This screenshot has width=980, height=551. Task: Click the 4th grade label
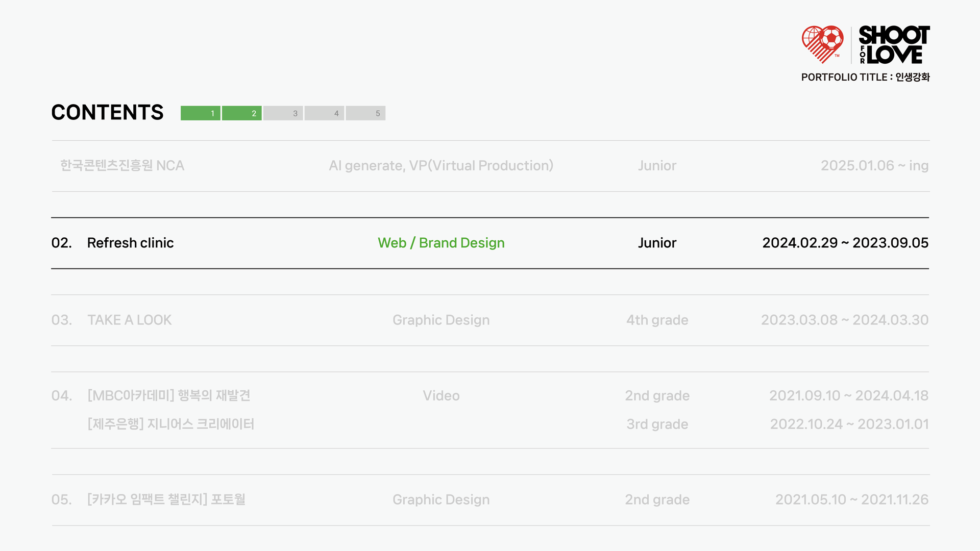[x=657, y=320]
